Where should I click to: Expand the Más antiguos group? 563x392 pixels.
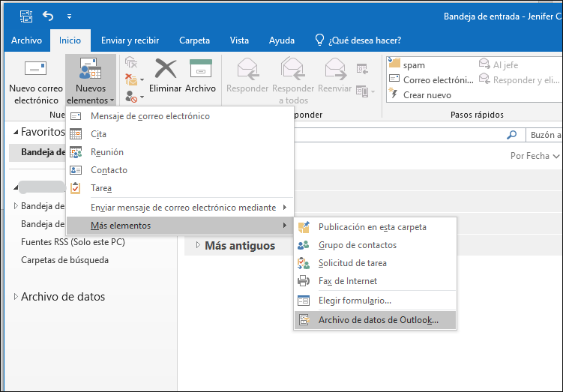198,245
